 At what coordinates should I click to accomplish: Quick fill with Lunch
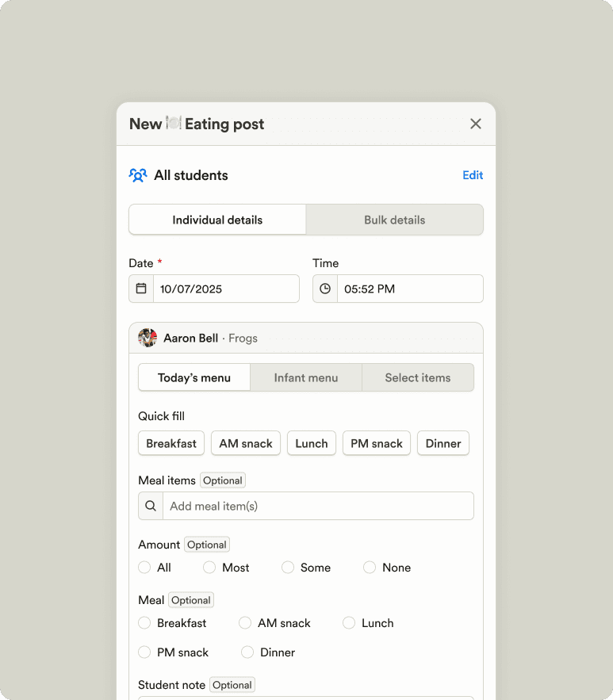312,443
